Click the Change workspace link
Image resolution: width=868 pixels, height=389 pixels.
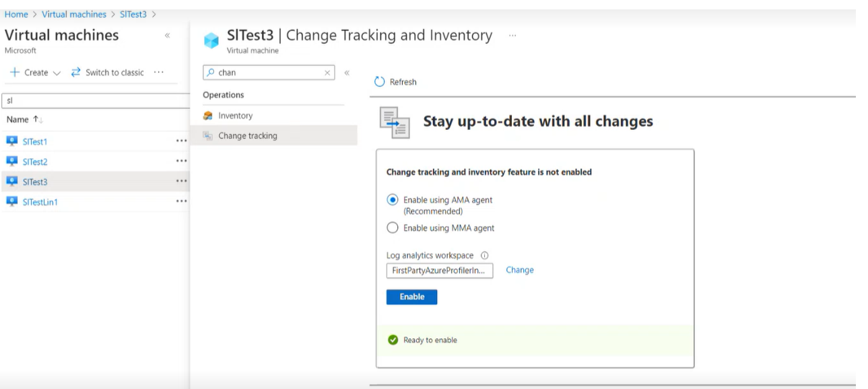[x=519, y=270]
